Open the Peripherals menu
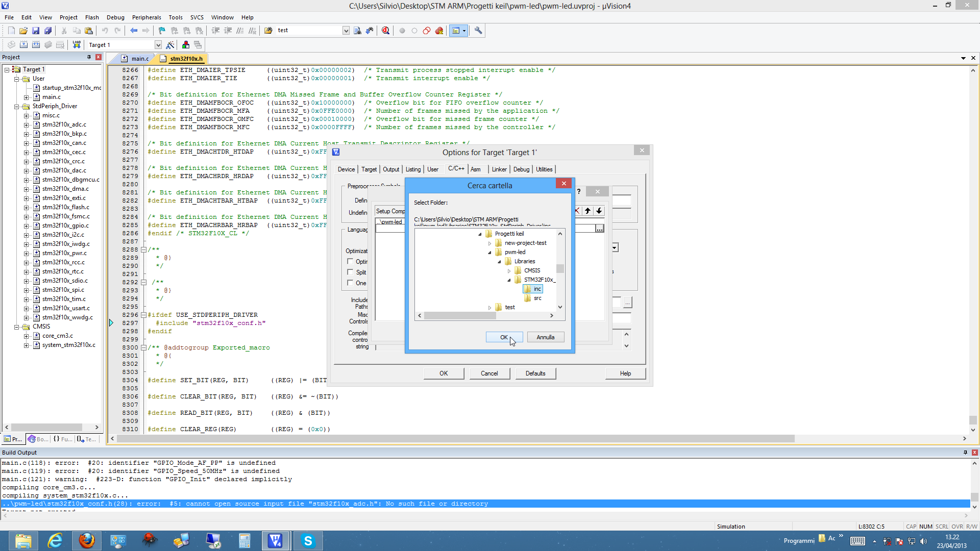The width and height of the screenshot is (980, 551). tap(146, 17)
